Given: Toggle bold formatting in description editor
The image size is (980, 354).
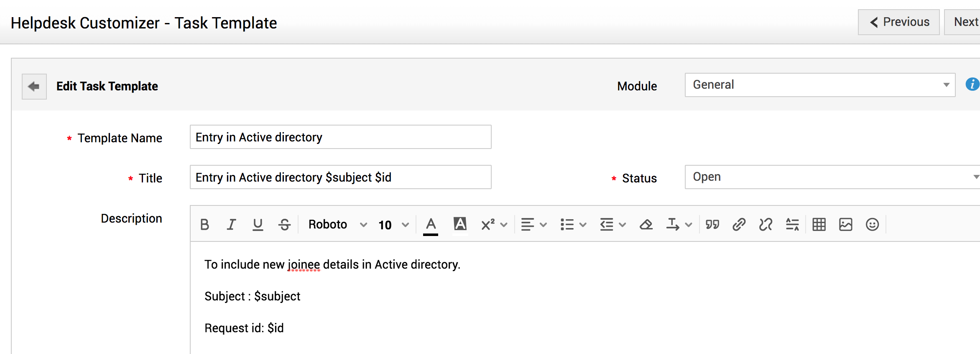Looking at the screenshot, I should pos(204,225).
